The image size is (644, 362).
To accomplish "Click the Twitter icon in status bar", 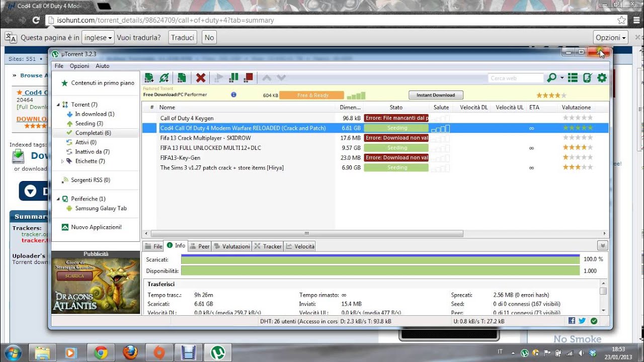I will [x=582, y=321].
